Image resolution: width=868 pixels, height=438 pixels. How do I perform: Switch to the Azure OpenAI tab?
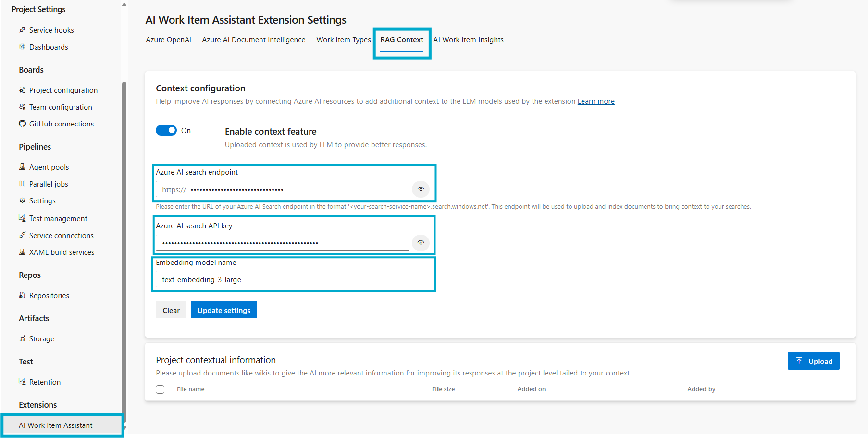pos(168,40)
